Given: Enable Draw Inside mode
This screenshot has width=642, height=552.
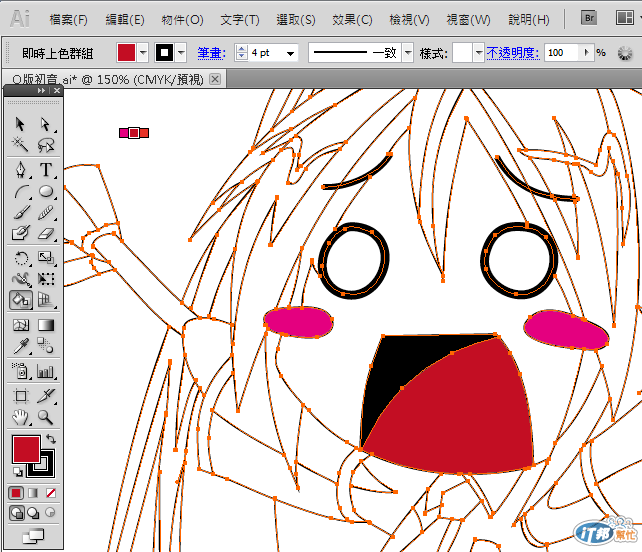Looking at the screenshot, I should tap(50, 513).
